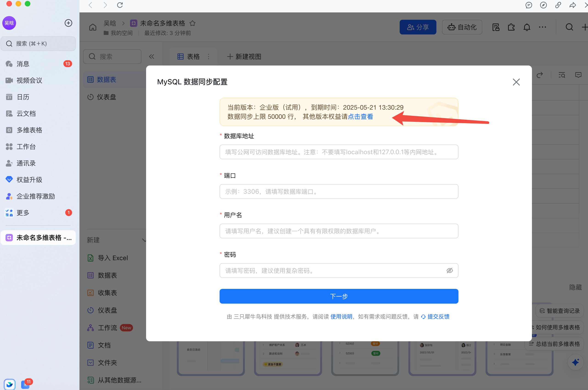588x390 pixels.
Task: Go back with the browser back arrow
Action: (91, 5)
